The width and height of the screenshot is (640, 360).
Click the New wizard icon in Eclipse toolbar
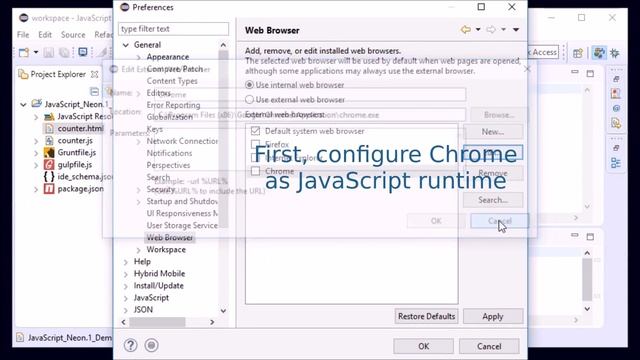[24, 52]
